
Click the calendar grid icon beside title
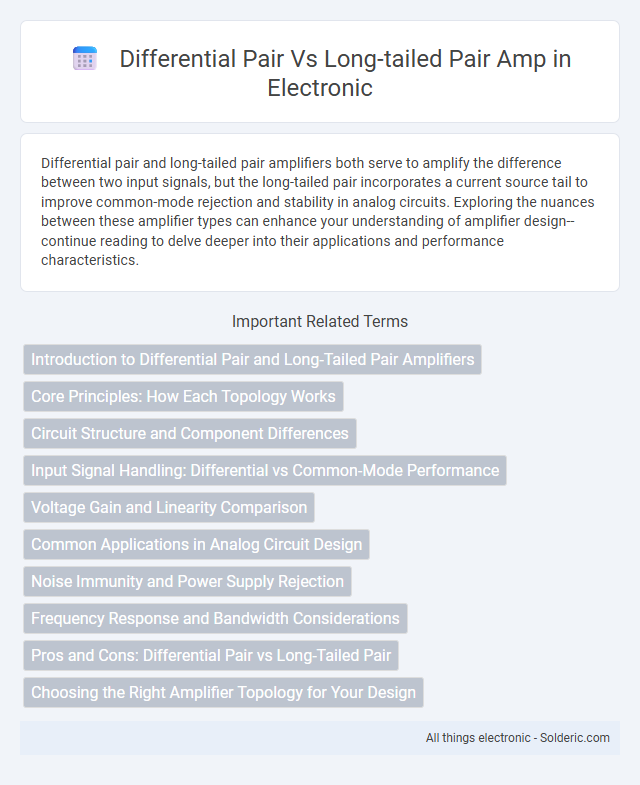point(85,59)
